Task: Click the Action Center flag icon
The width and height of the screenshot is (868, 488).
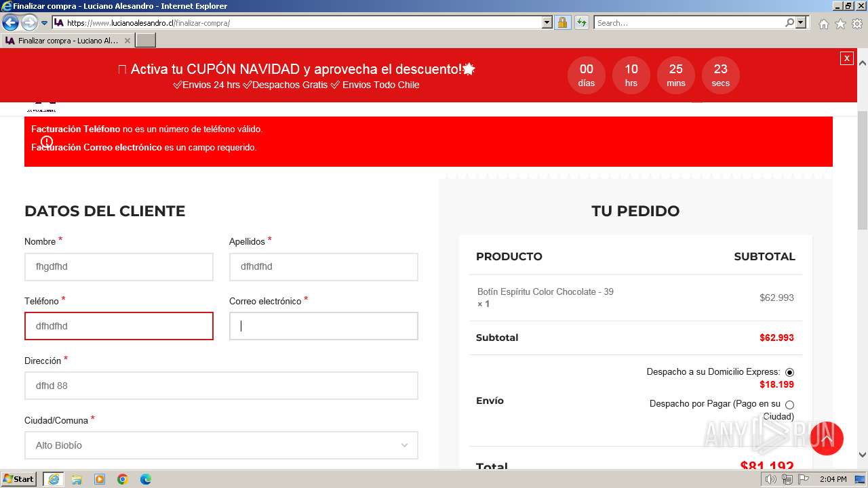Action: point(804,479)
